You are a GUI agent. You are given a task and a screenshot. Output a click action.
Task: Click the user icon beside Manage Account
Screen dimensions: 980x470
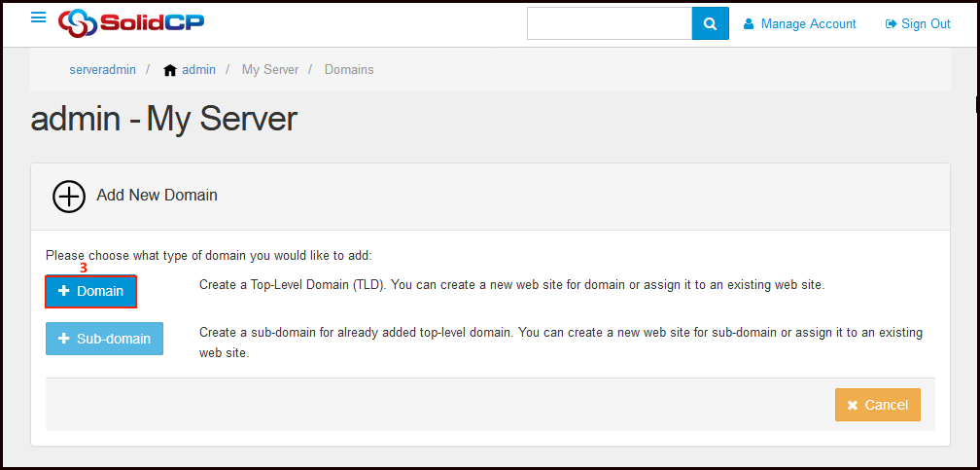click(x=749, y=24)
